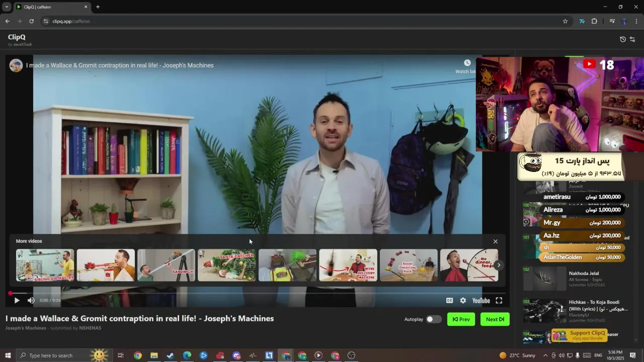Open the taskbar clock showing 5:36 PM

615,355
